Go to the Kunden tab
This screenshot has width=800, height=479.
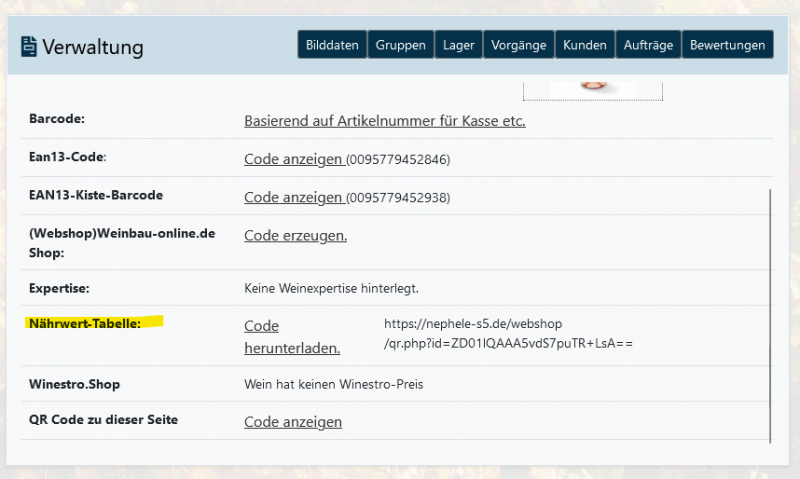pyautogui.click(x=585, y=45)
